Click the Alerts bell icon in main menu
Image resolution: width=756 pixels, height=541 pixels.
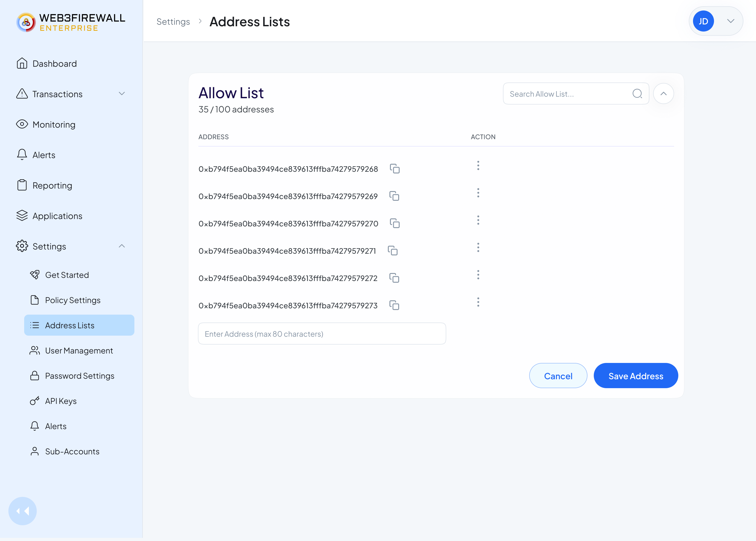coord(22,155)
